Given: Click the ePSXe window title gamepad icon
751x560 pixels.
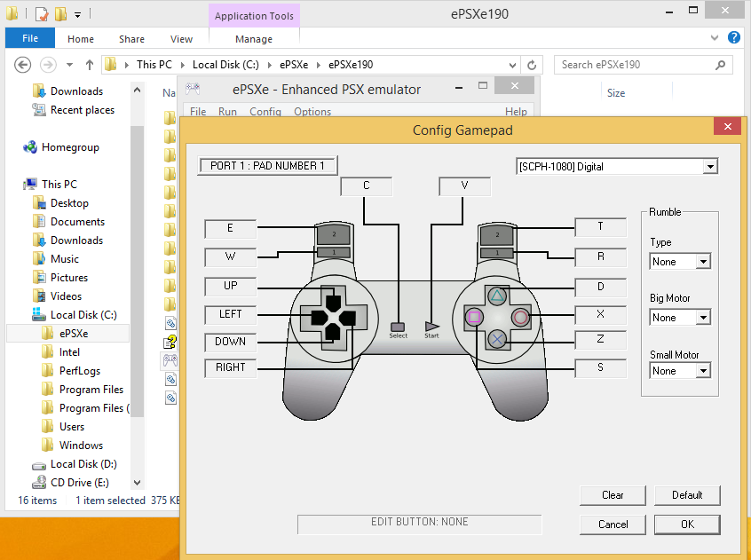Looking at the screenshot, I should click(x=193, y=89).
